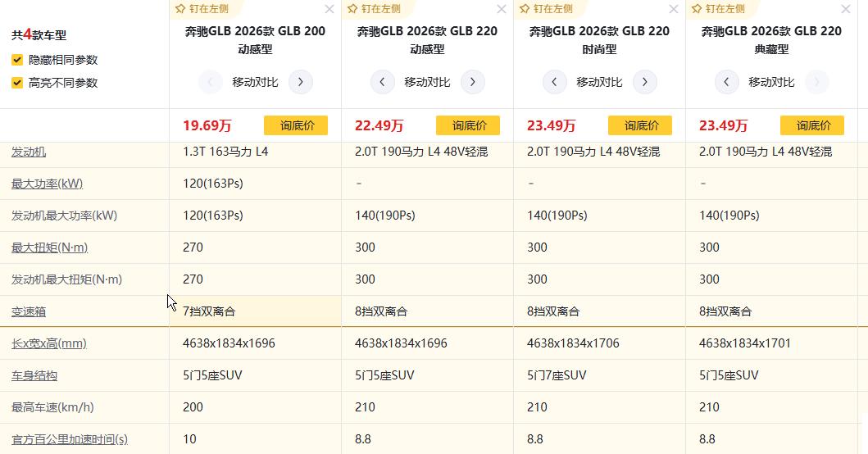This screenshot has width=868, height=454.
Task: Click 询底价 for the GLB 220 典藏型
Action: coord(812,125)
